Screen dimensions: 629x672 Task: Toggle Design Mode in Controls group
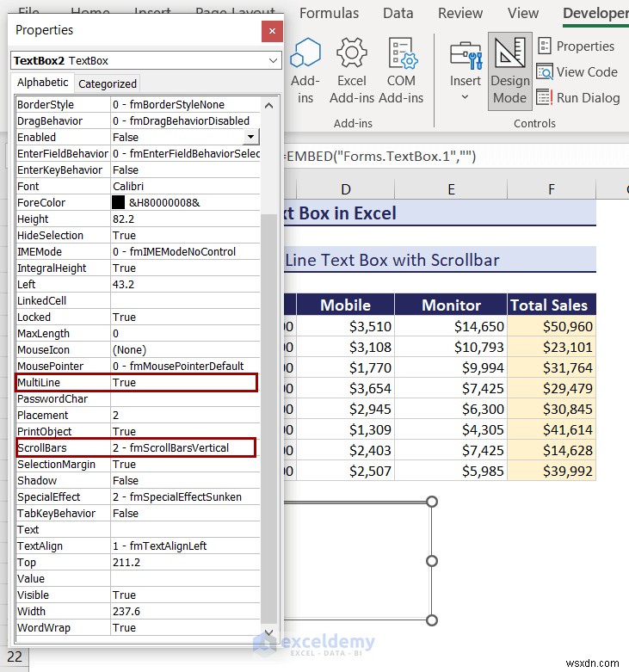pos(510,71)
